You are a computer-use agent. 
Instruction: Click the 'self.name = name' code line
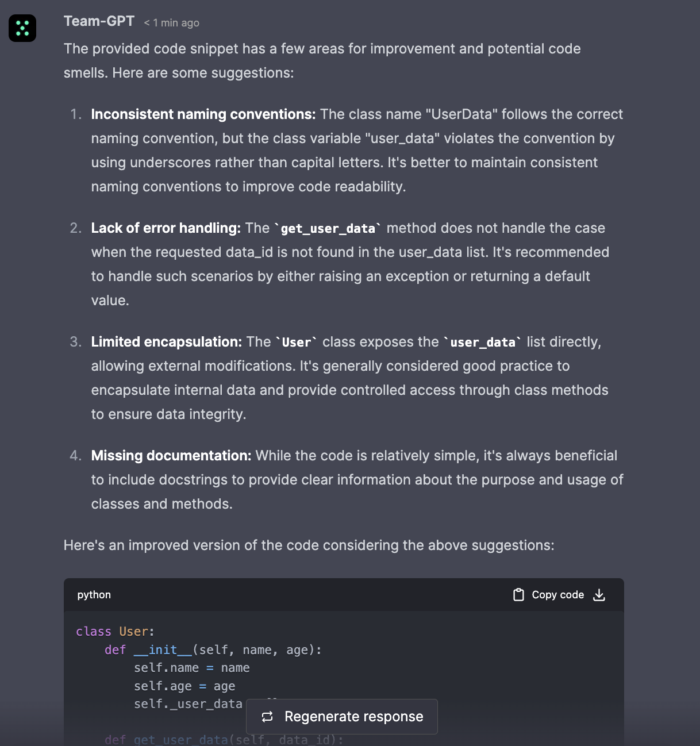coord(191,668)
